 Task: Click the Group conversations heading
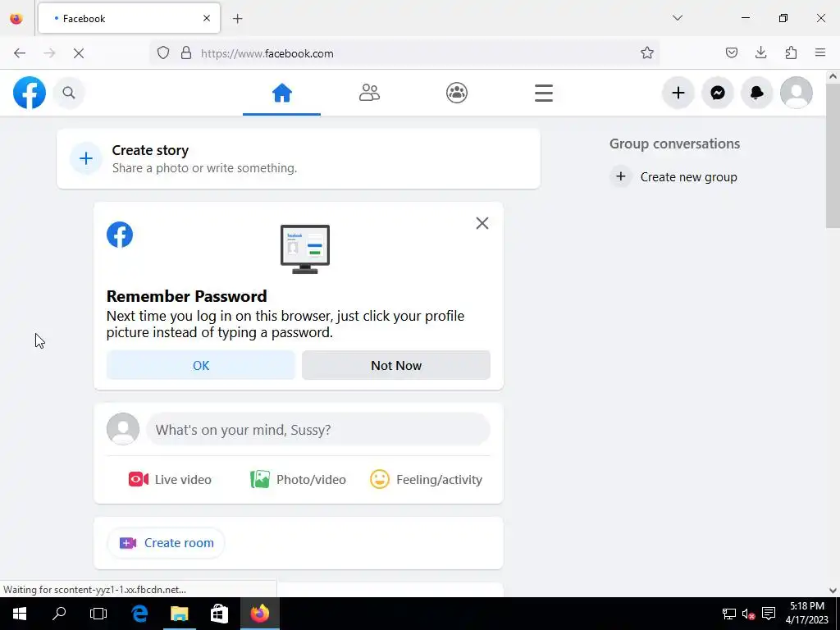pos(674,144)
